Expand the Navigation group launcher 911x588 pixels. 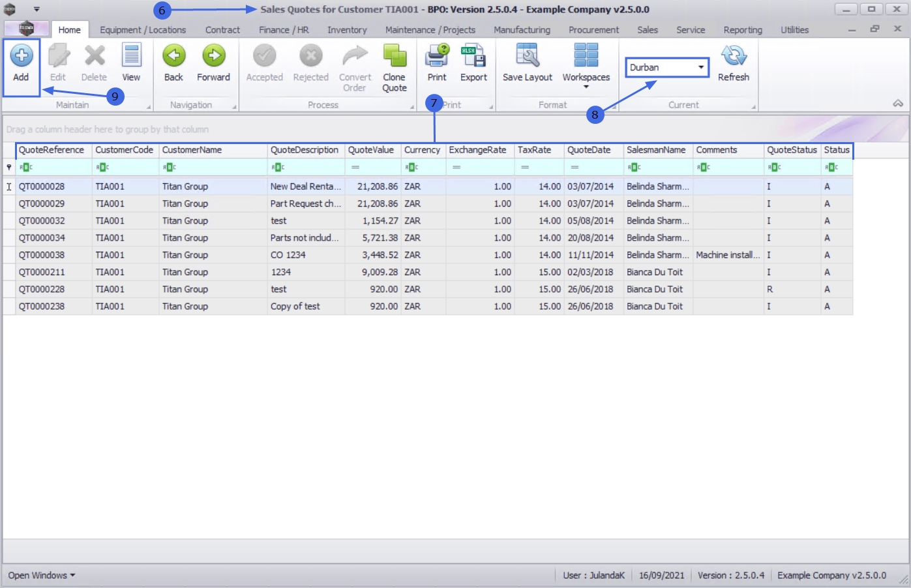[x=235, y=107]
